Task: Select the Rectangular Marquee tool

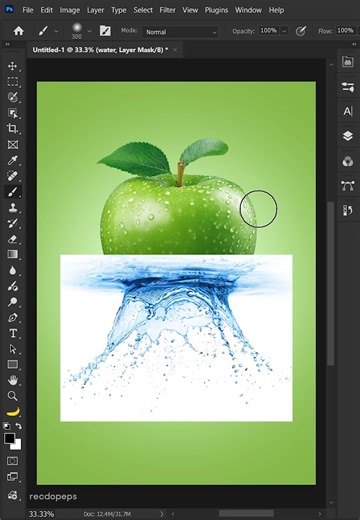Action: [x=13, y=82]
